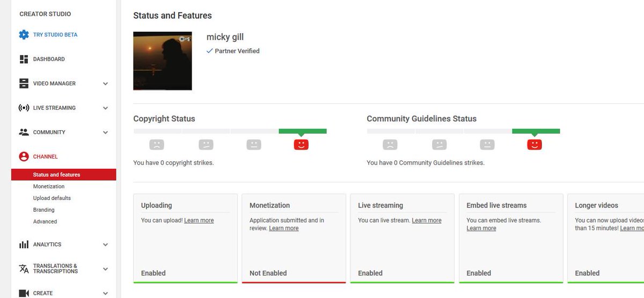Click Learn more in Longer videos card

[x=632, y=228]
